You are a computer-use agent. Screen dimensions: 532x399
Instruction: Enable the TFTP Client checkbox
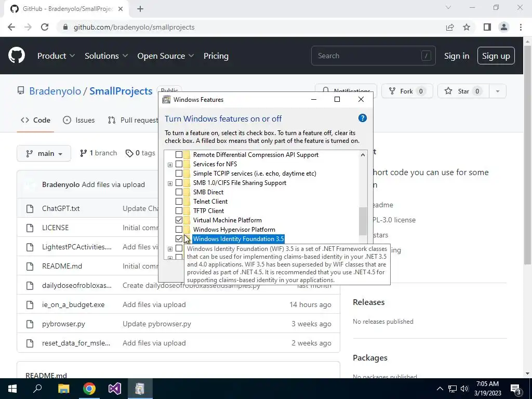pos(179,211)
